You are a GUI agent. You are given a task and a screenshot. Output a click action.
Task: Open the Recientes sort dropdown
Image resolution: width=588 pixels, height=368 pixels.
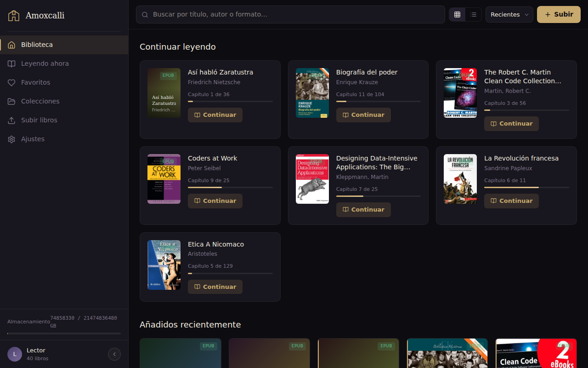[x=509, y=15]
